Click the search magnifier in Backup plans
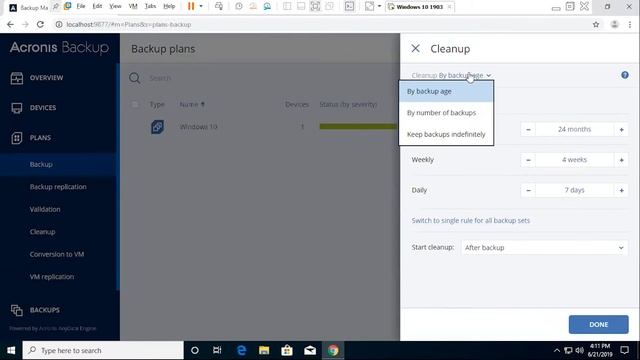The width and height of the screenshot is (640, 360). click(135, 78)
